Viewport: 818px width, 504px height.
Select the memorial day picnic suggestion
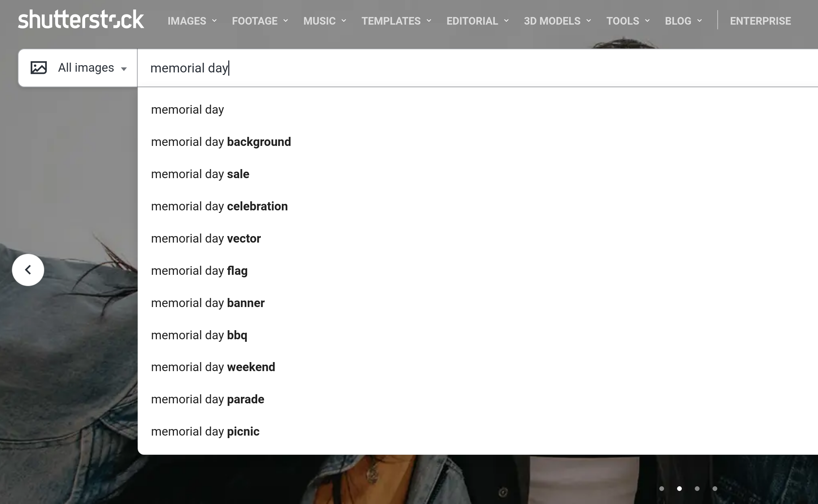[x=205, y=431]
